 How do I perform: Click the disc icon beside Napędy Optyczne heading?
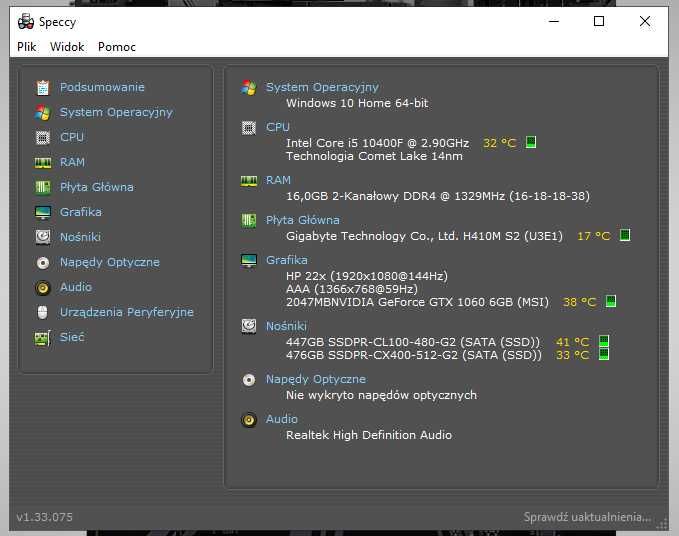249,380
